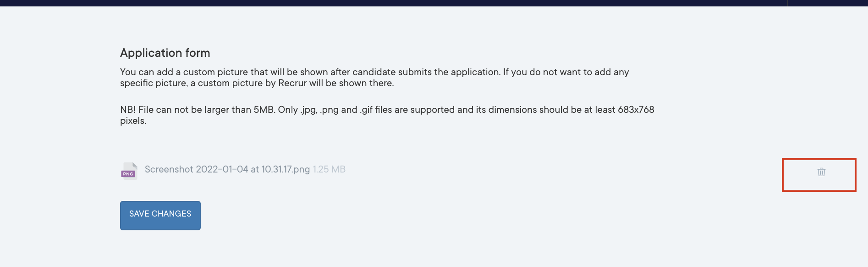The height and width of the screenshot is (267, 868).
Task: Click the dark navy top header bar
Action: pos(412,3)
